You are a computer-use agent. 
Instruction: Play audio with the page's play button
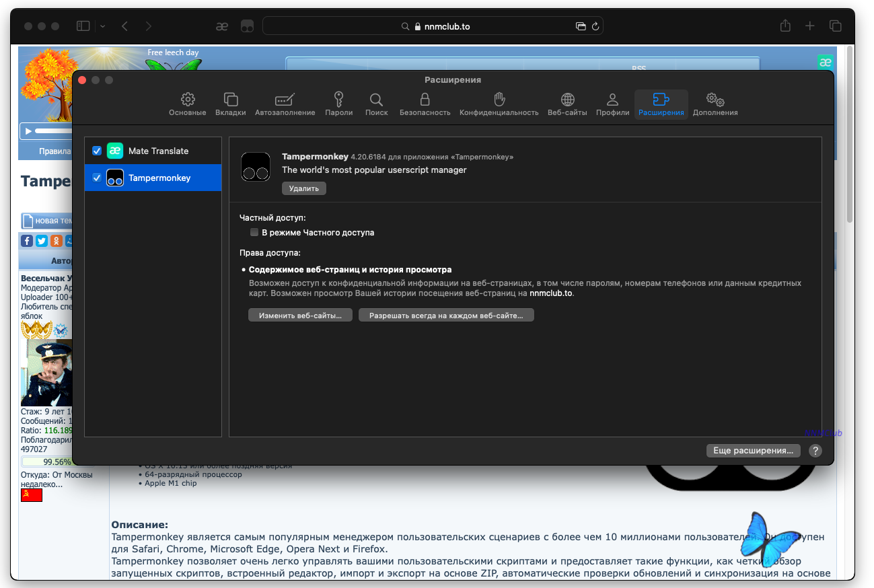(28, 131)
